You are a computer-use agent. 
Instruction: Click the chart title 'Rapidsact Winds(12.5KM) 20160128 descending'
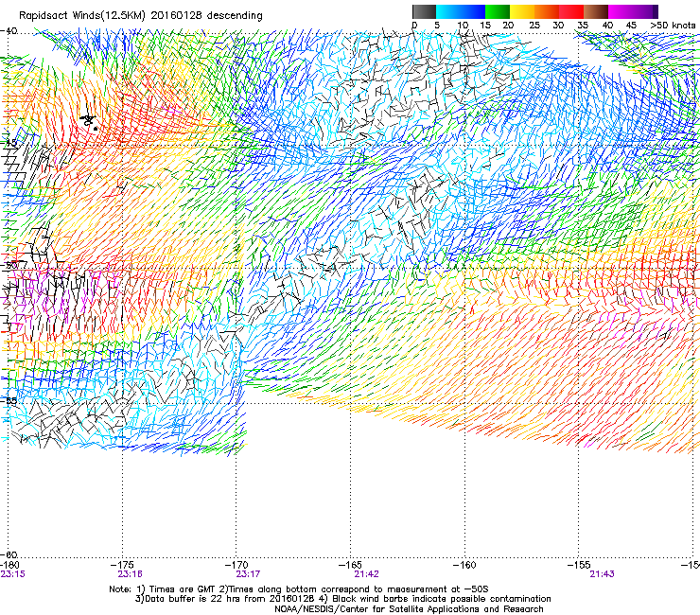point(141,16)
